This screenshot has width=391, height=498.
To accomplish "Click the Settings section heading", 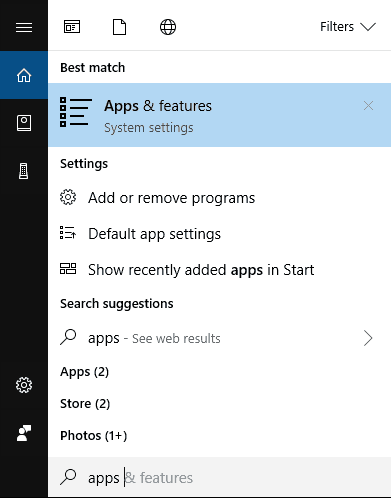I will 84,164.
